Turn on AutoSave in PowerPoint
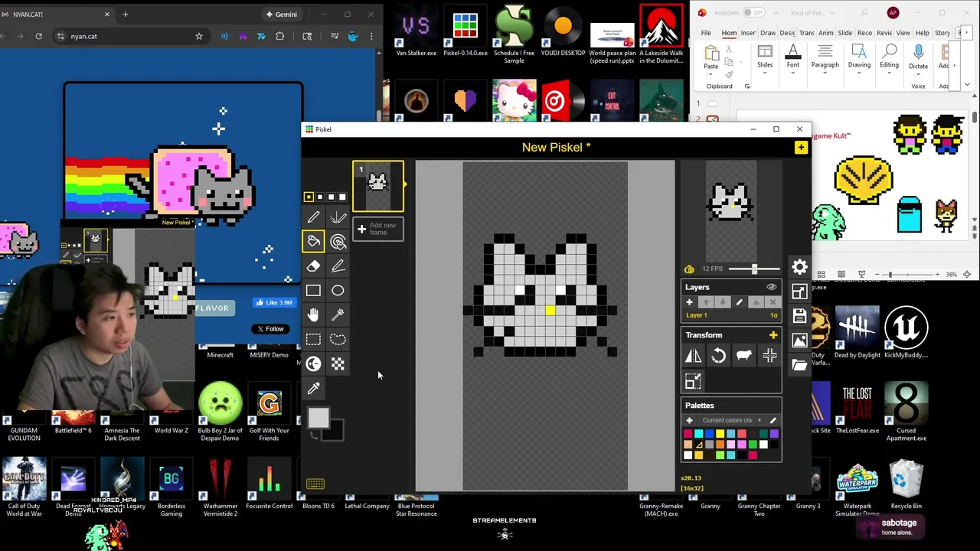980x551 pixels. point(753,12)
